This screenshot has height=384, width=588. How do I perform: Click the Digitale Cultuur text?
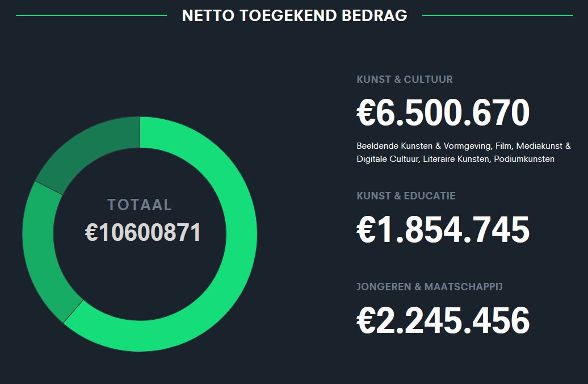click(x=388, y=159)
